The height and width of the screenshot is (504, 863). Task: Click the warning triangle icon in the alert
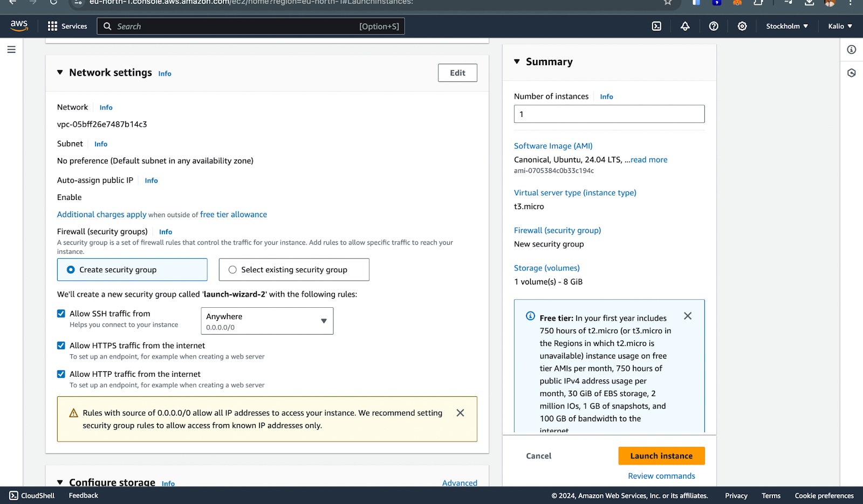(74, 413)
